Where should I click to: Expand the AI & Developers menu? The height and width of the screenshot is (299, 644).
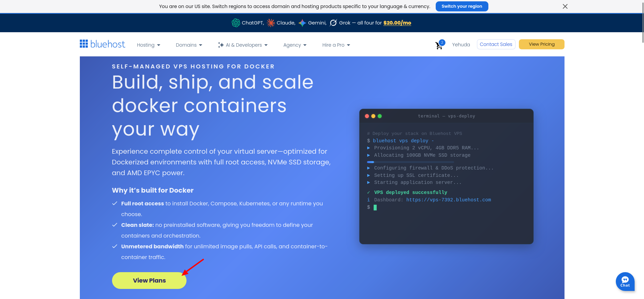click(243, 45)
